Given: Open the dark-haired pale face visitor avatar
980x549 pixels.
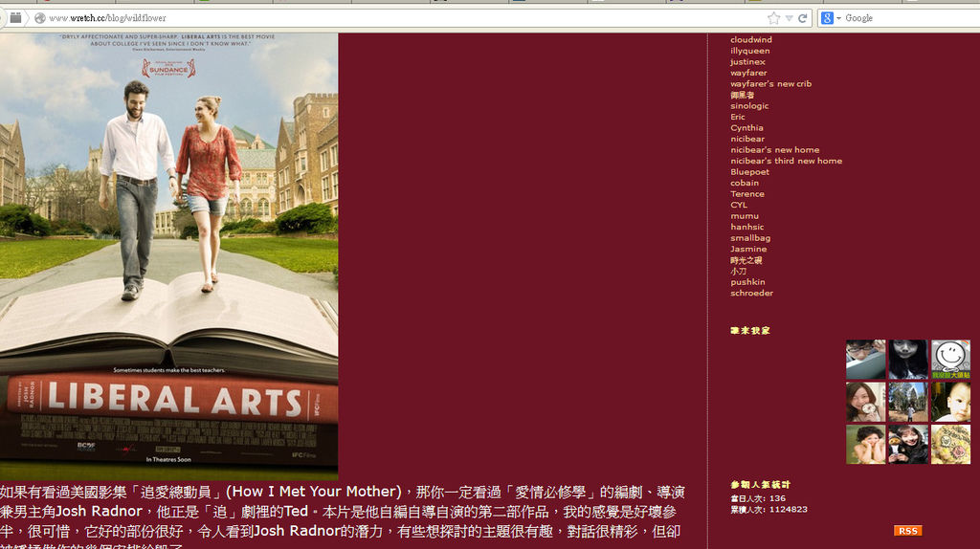Looking at the screenshot, I should (x=908, y=359).
